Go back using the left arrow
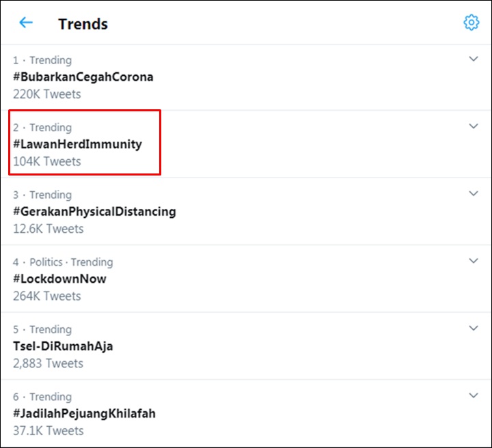This screenshot has height=448, width=492. [26, 23]
